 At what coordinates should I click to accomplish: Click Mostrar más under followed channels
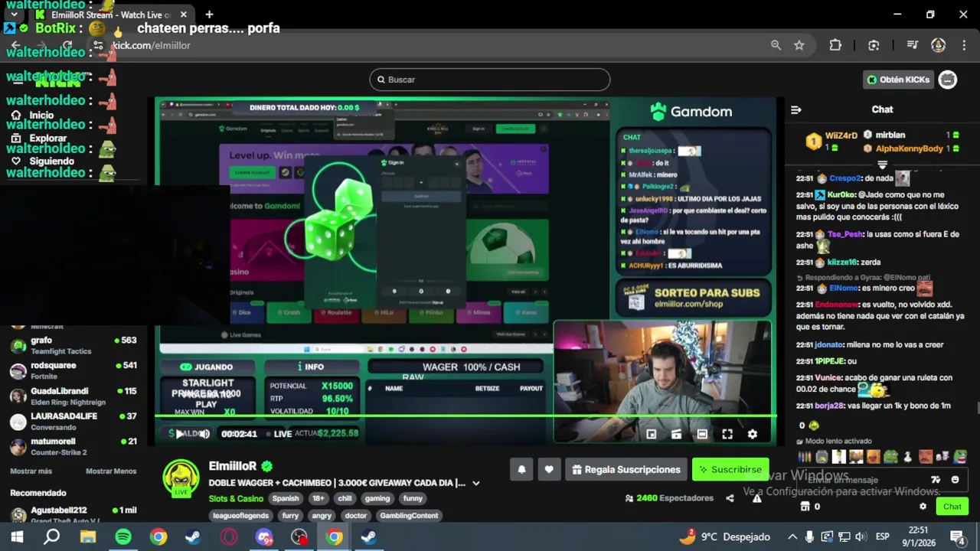pyautogui.click(x=31, y=471)
